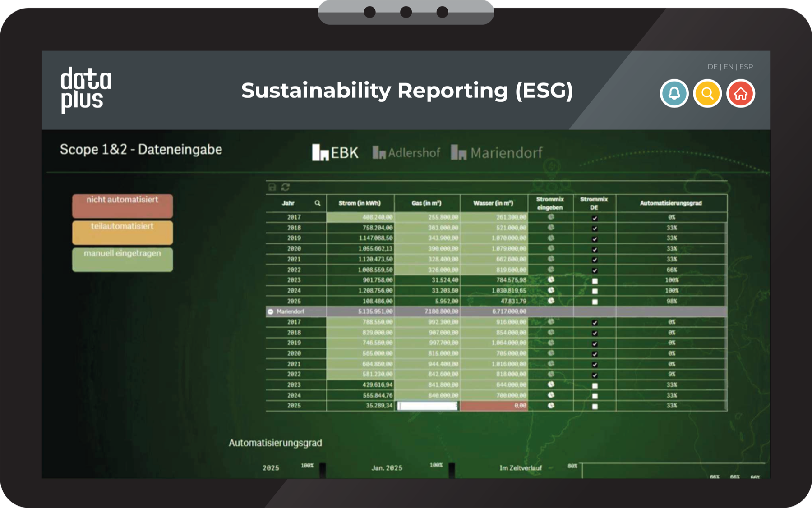Screen dimensions: 812x508
Task: Open Strommix pie icon in the 746.560,00 row
Action: tap(551, 343)
